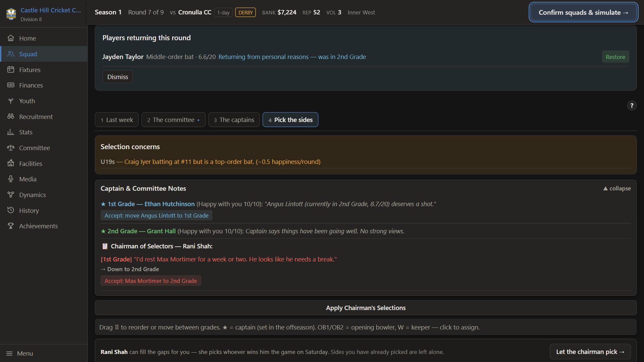Viewport: 644px width, 362px height.
Task: Open Finances money icon
Action: coord(11,85)
